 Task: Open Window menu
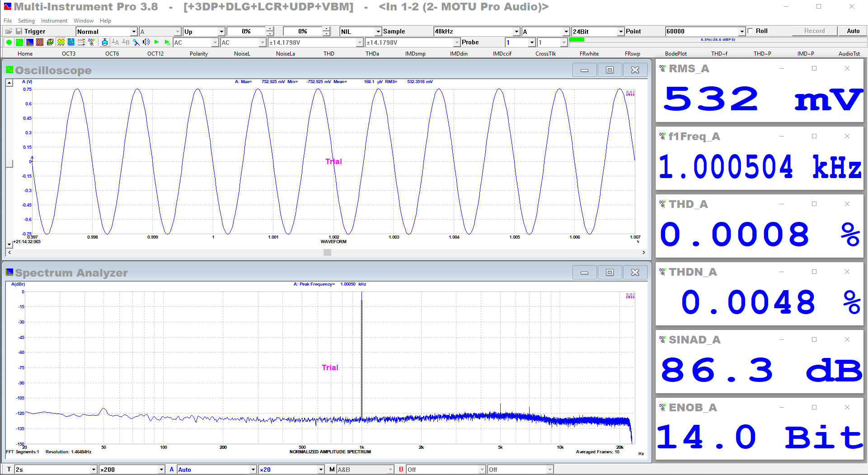[x=84, y=21]
